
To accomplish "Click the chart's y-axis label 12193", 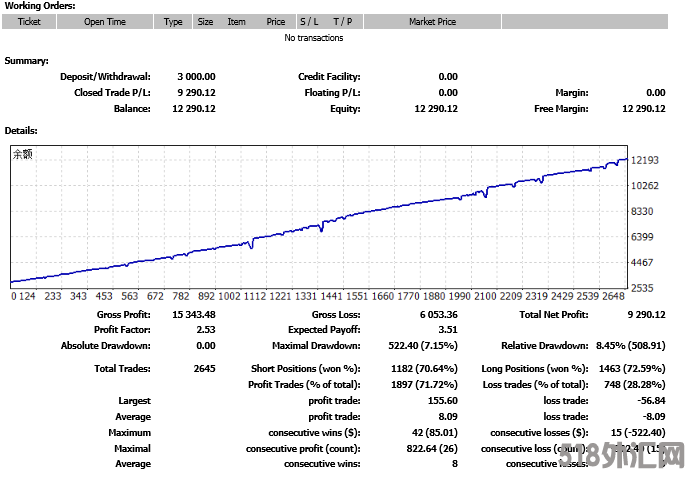I will click(645, 160).
